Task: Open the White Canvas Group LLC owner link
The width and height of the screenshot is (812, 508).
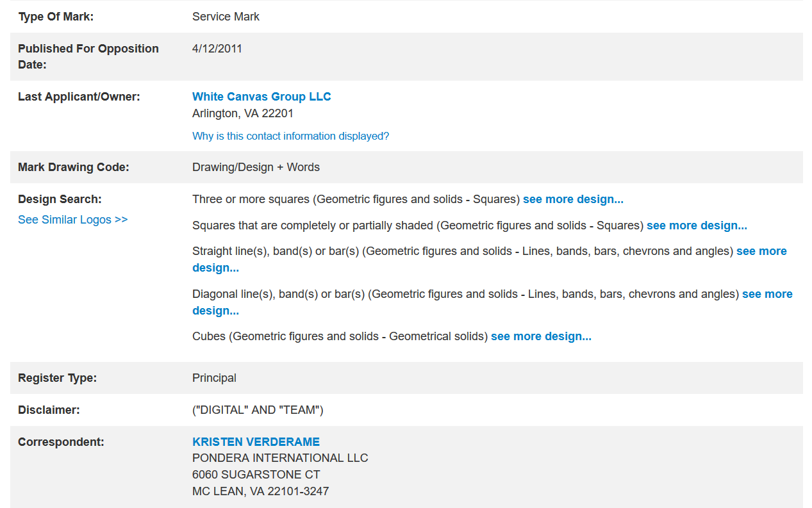Action: (261, 97)
